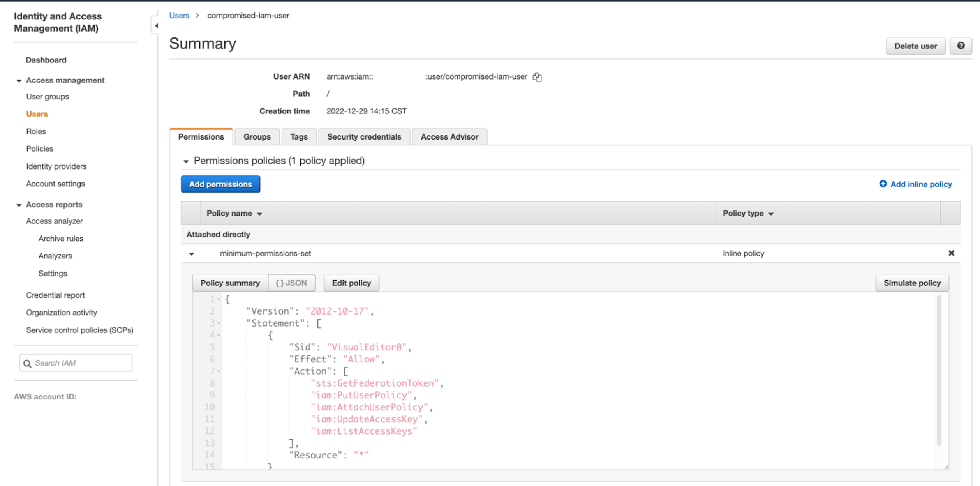980x486 pixels.
Task: Click the "VisualEditor0" Sid value
Action: [x=367, y=347]
